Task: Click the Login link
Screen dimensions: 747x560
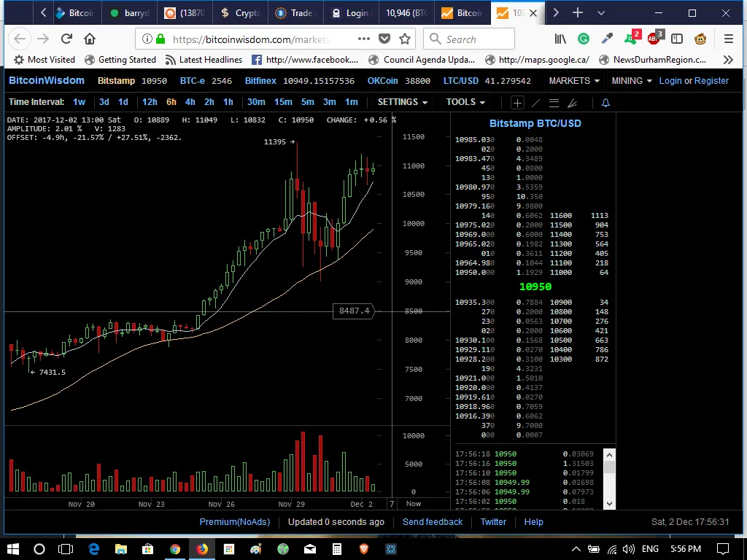Action: 670,81
